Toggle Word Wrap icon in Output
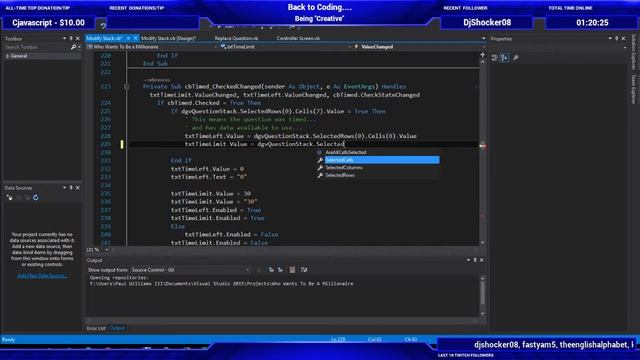The width and height of the screenshot is (640, 360). point(304,270)
